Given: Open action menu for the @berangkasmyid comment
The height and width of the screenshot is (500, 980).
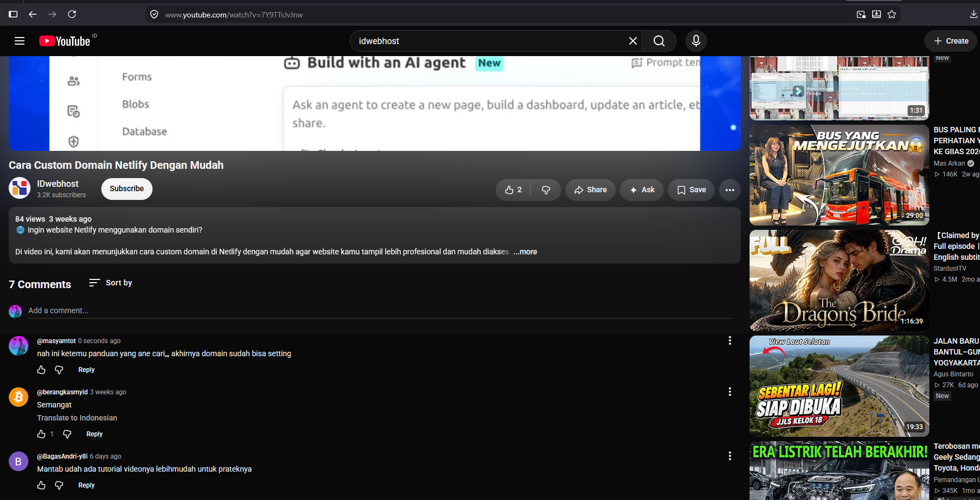Looking at the screenshot, I should [730, 392].
